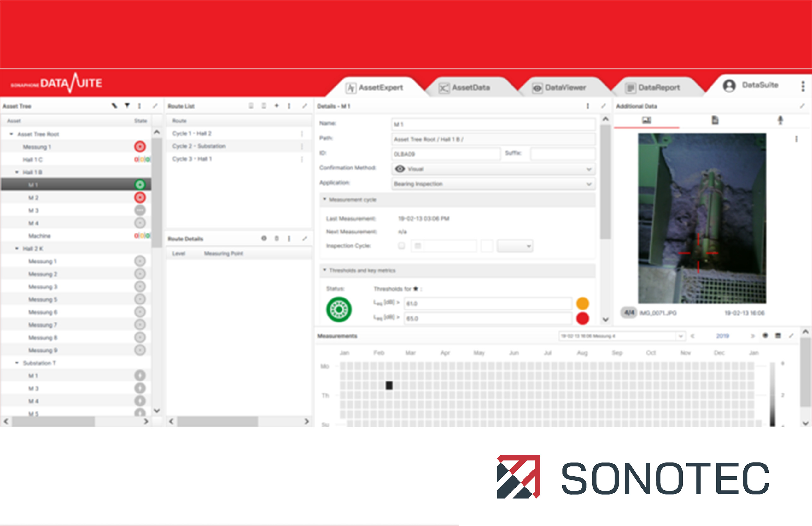Open the Inspection Cycle unit dropdown
Screen dimensions: 812x526
pyautogui.click(x=515, y=246)
